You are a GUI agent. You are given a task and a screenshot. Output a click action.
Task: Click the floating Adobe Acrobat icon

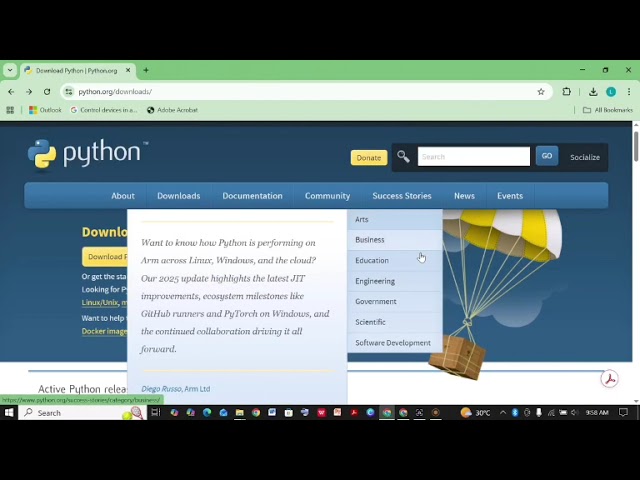609,379
